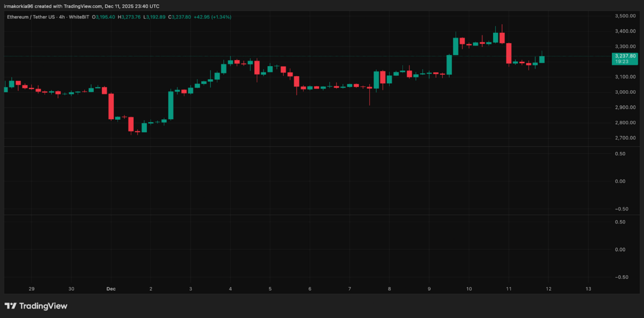
Task: Select the green close value C3,237.80
Action: (180, 17)
